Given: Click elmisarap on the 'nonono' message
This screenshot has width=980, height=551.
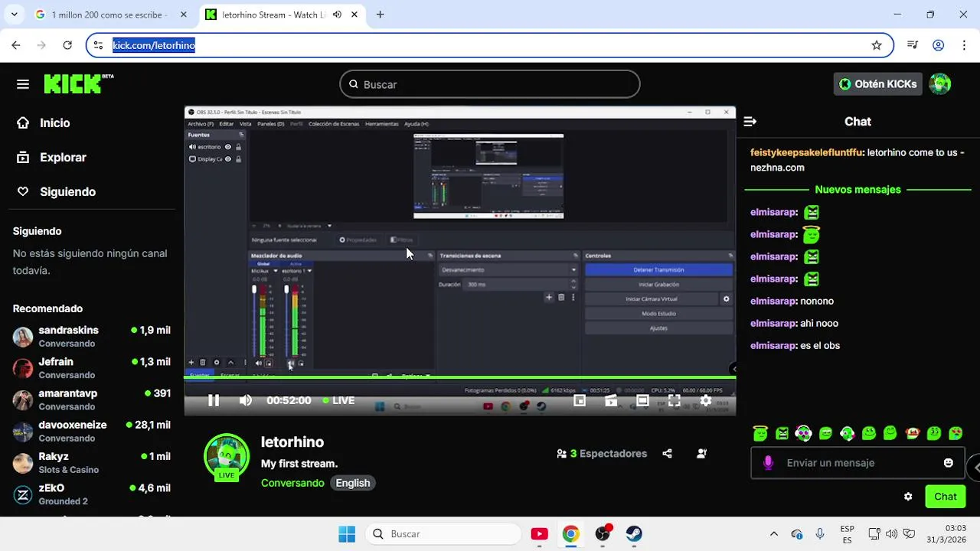Looking at the screenshot, I should coord(773,301).
